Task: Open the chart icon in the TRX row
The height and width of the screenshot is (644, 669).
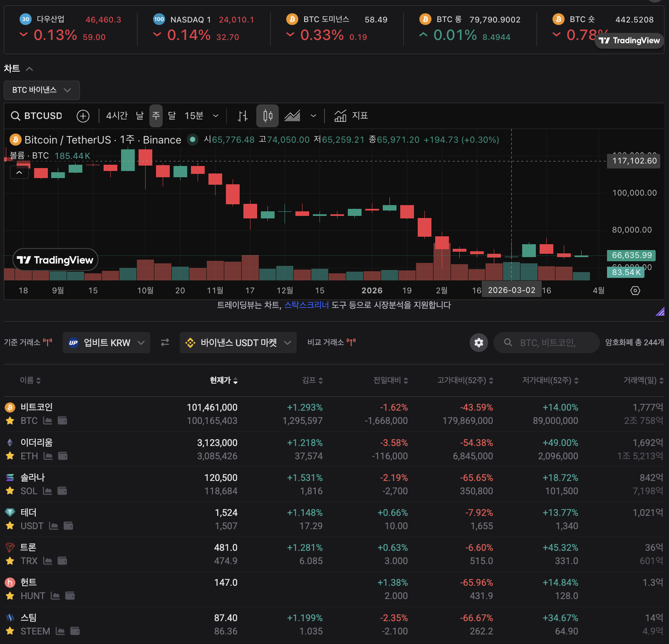Action: click(x=48, y=561)
